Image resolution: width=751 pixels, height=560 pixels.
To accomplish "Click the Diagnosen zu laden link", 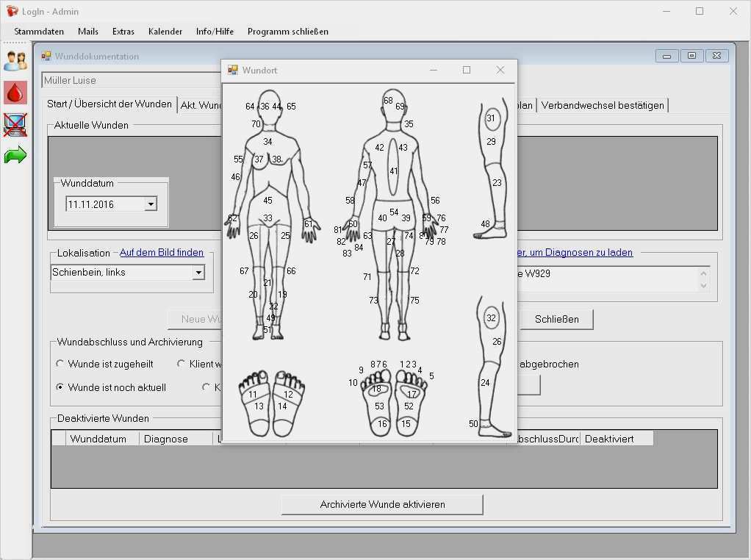I will click(575, 253).
